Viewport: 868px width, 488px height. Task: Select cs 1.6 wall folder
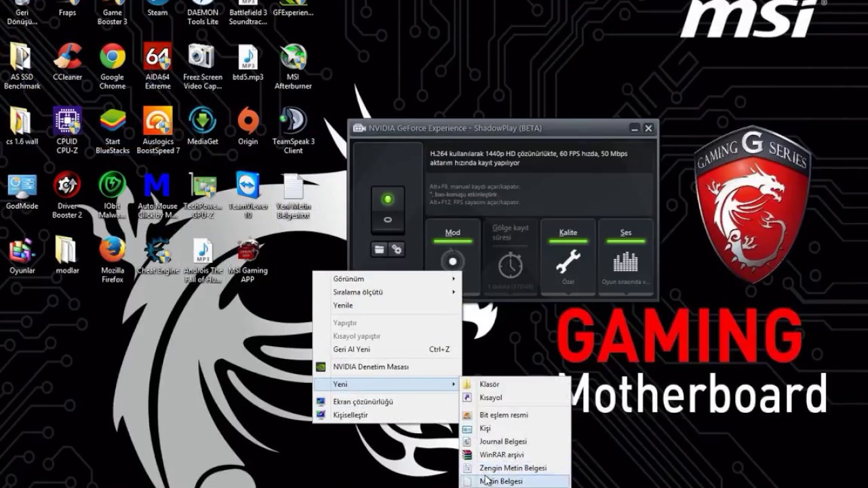point(22,127)
